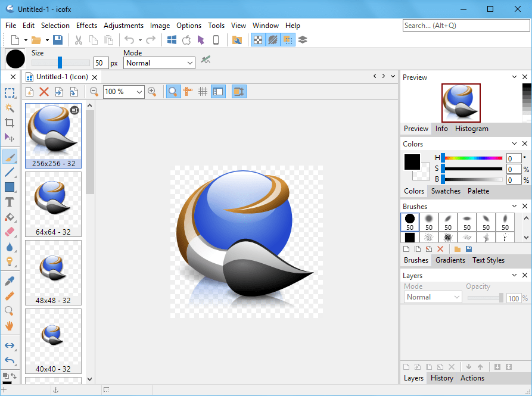Open the Tools menu

click(216, 26)
